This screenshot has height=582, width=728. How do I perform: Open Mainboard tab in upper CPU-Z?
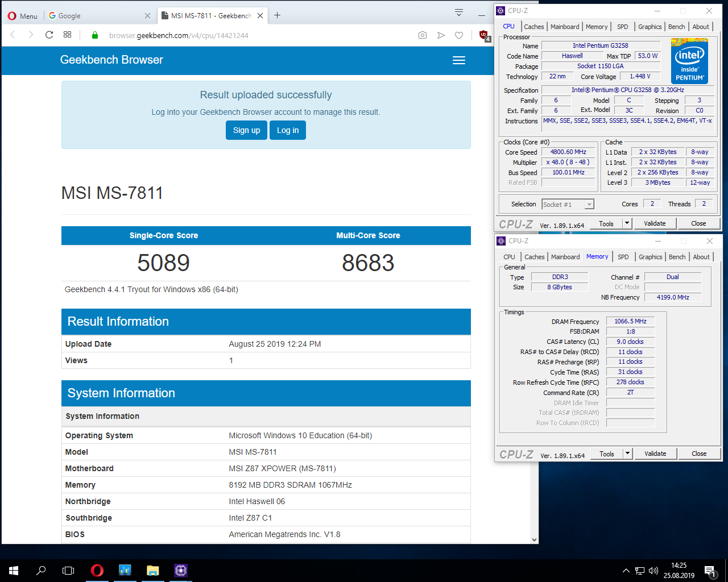(x=565, y=27)
